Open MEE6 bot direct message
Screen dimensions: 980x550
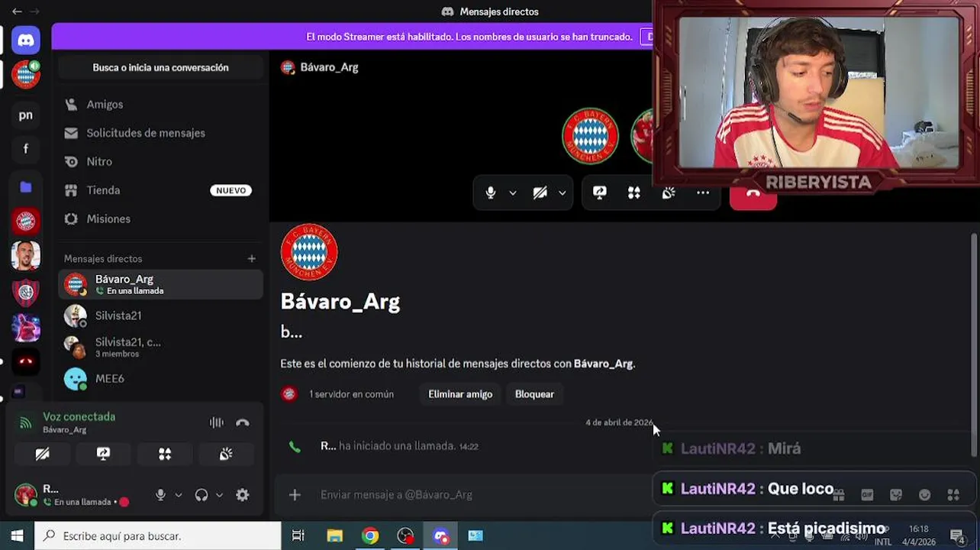[160, 379]
